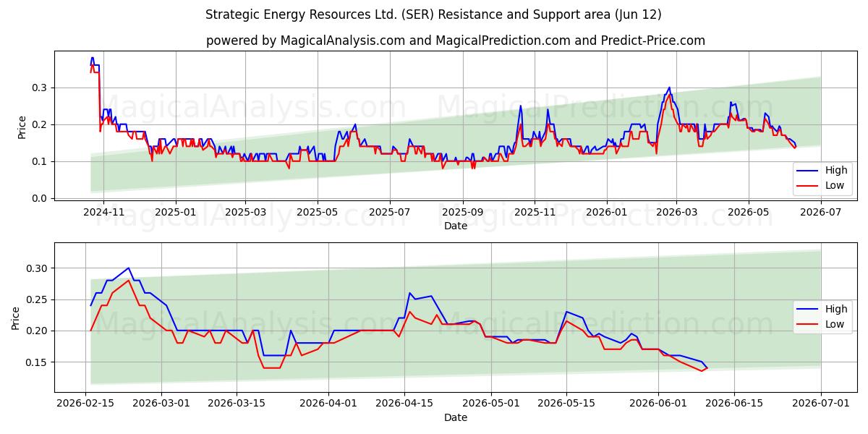
Task: Click the '2025-05' tick label
Action: [x=318, y=212]
